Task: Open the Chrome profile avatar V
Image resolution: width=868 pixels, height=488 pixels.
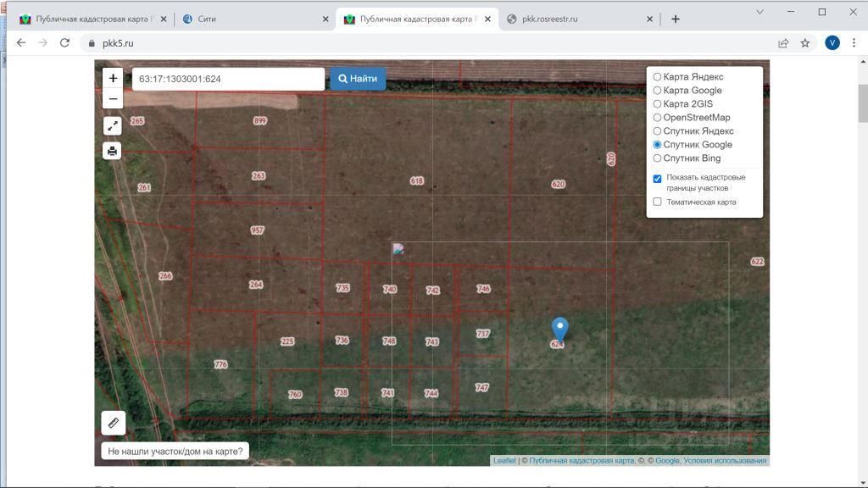Action: pos(832,43)
